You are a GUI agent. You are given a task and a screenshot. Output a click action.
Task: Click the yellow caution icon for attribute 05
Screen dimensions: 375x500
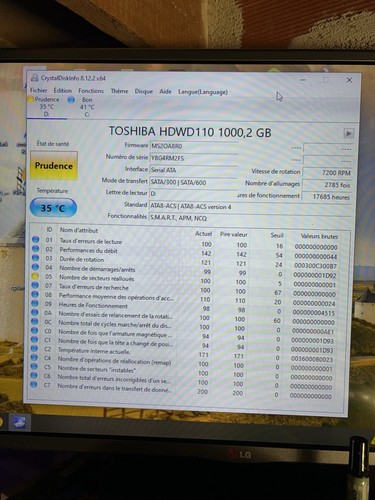tap(35, 276)
